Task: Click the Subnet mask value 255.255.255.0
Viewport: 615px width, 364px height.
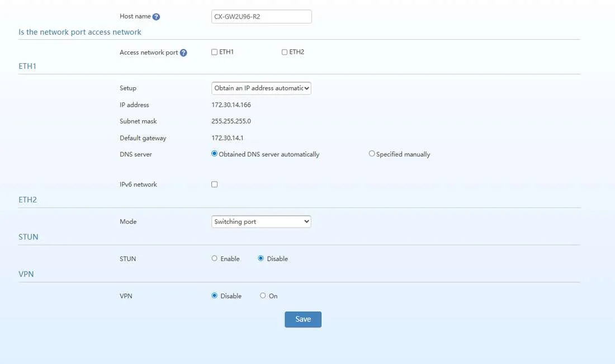Action: pos(231,121)
